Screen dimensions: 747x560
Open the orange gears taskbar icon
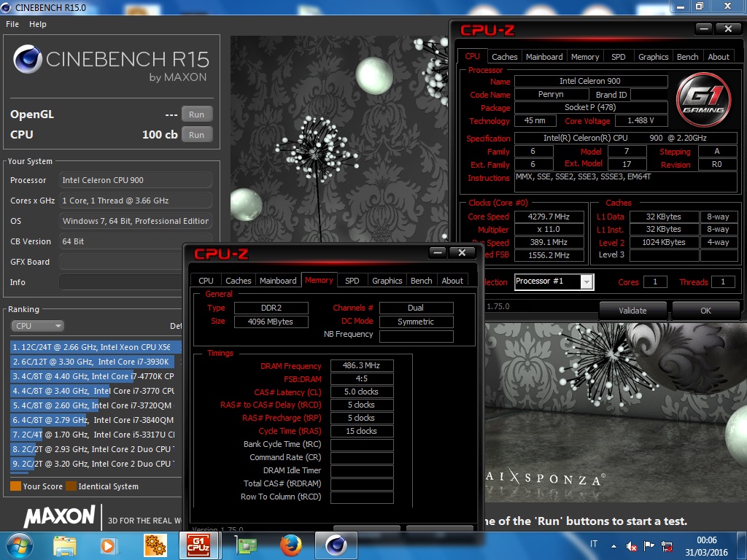click(155, 545)
